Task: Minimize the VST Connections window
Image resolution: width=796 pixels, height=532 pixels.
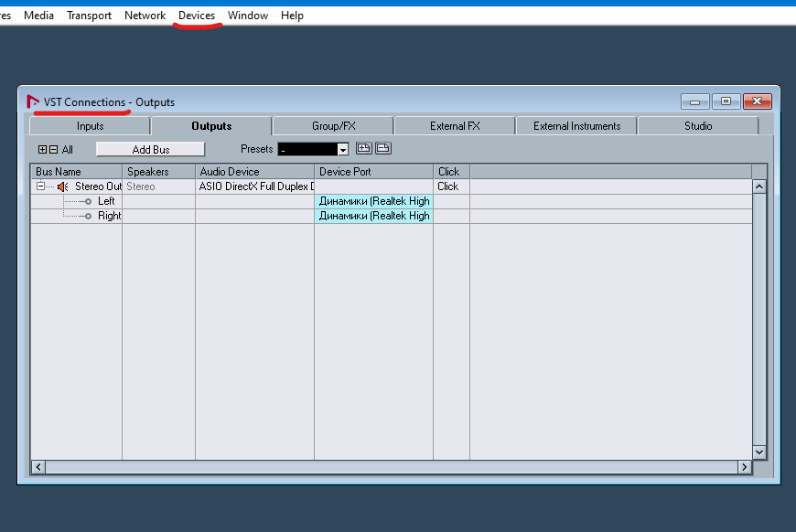Action: coord(695,101)
